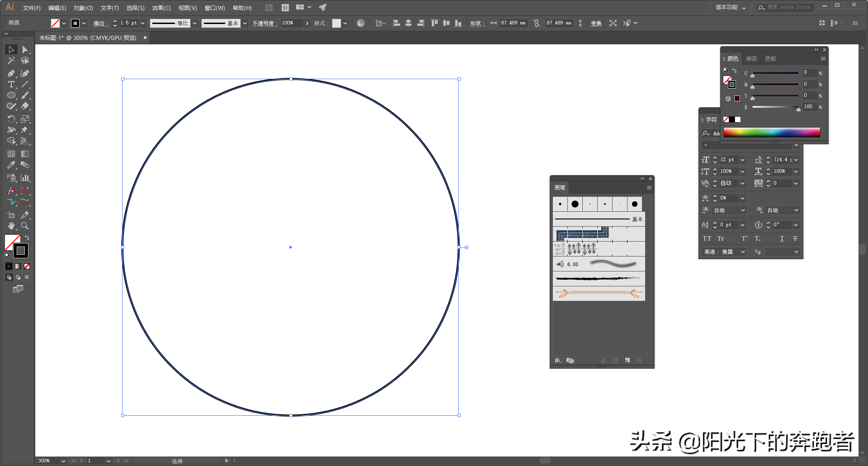Viewport: 868px width, 466px height.
Task: Click the color spectrum bar
Action: pos(771,132)
